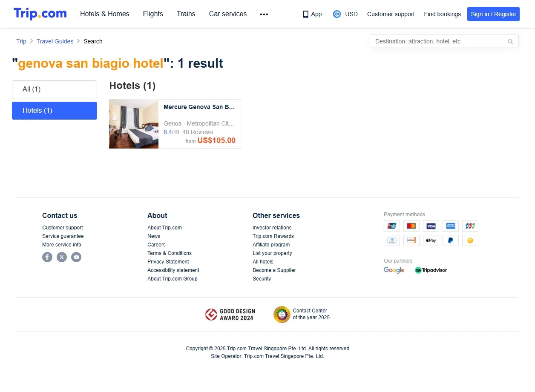Click the PayPal payment icon

coord(451,240)
